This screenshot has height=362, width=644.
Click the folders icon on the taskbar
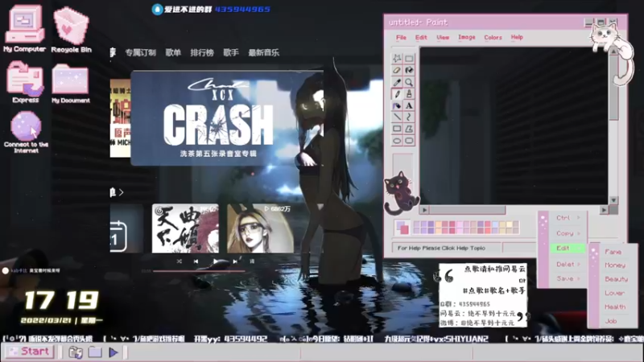click(x=76, y=352)
